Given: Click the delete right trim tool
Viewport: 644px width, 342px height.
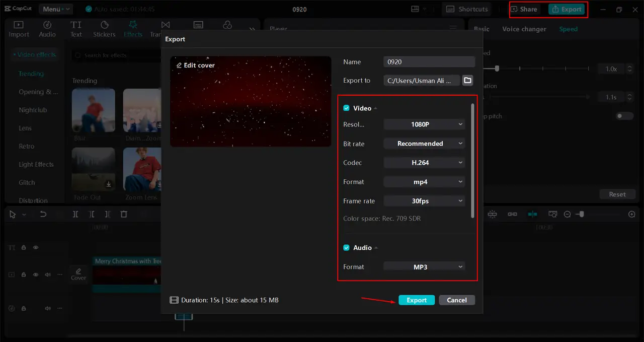Looking at the screenshot, I should pos(108,214).
